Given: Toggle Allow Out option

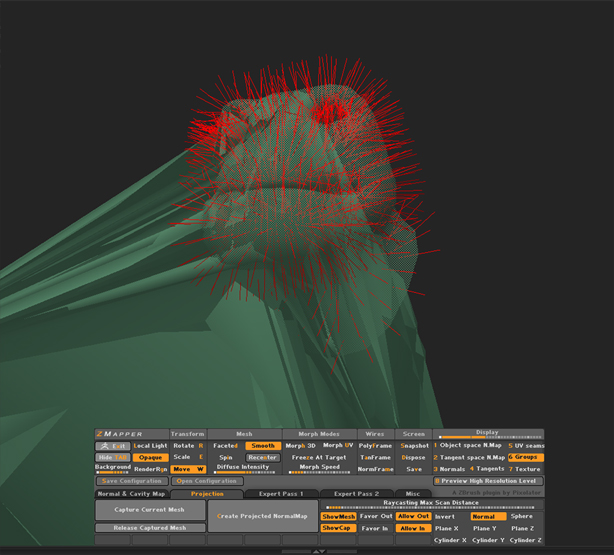Looking at the screenshot, I should [414, 516].
